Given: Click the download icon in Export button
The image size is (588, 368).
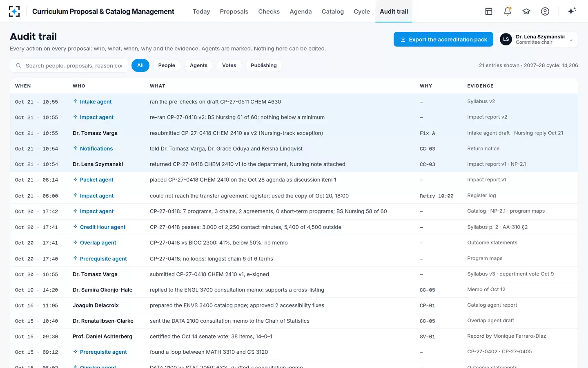Looking at the screenshot, I should (403, 40).
